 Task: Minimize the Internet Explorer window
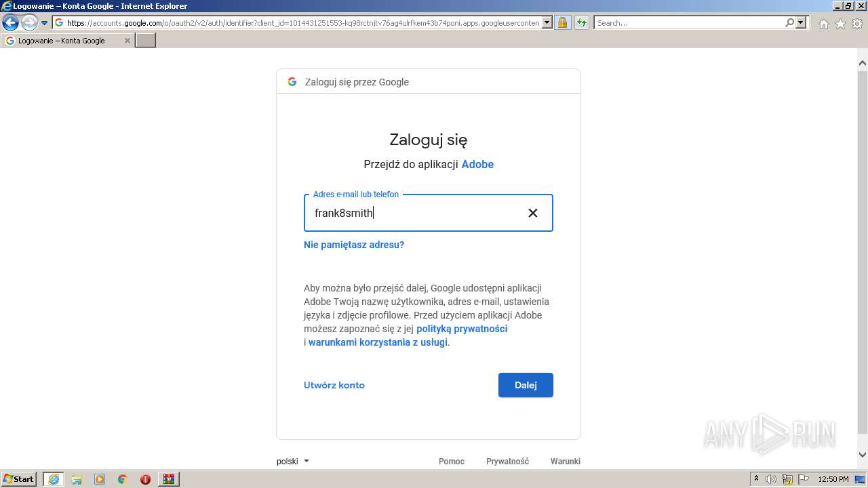(837, 6)
